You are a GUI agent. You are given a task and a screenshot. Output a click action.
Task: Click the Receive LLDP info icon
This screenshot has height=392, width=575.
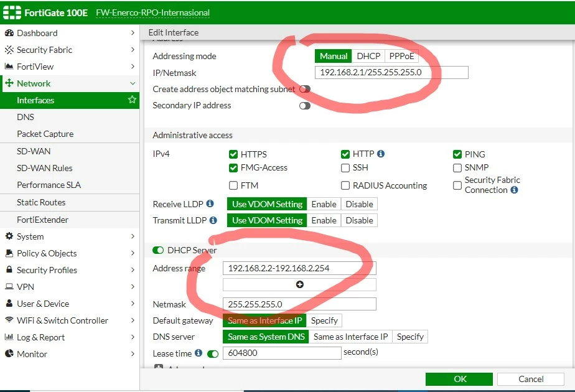pyautogui.click(x=210, y=203)
